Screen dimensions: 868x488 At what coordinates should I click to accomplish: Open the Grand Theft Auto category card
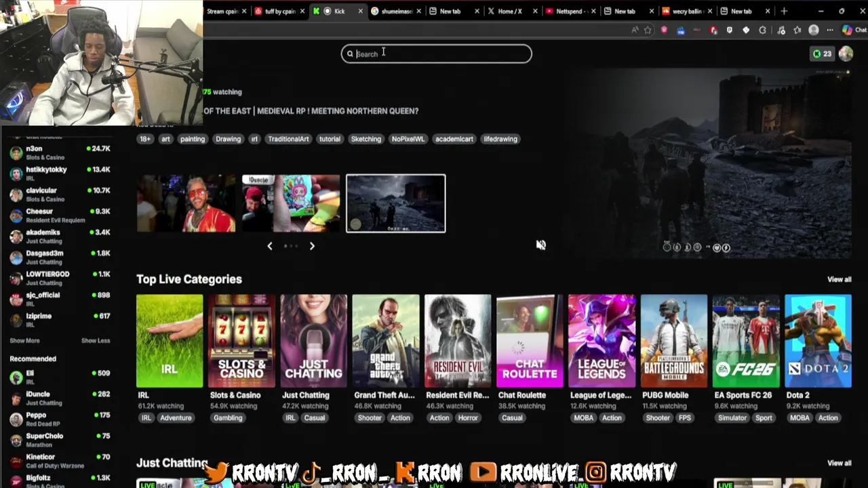386,341
